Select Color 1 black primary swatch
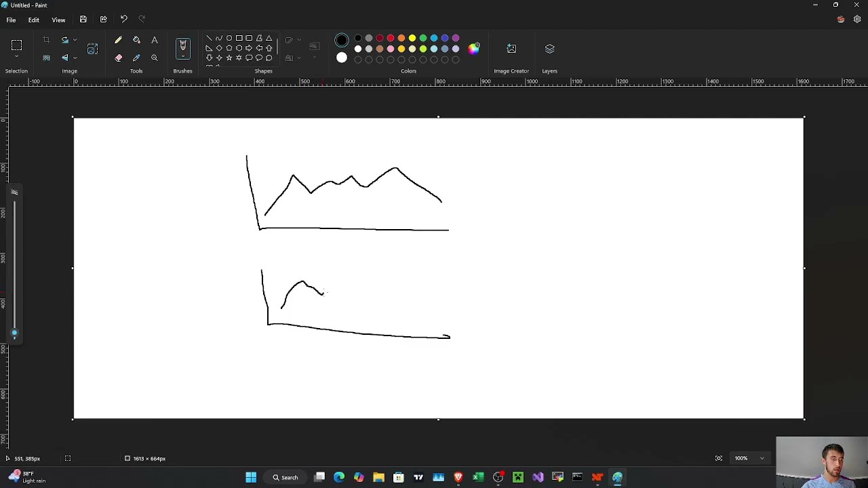 pyautogui.click(x=342, y=41)
